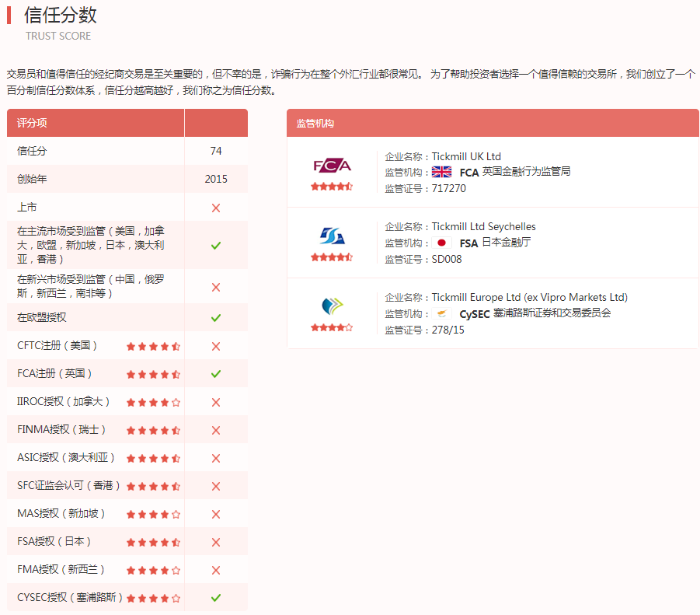The height and width of the screenshot is (615, 700).
Task: Click the red cross in MAS授权 row
Action: pyautogui.click(x=216, y=514)
